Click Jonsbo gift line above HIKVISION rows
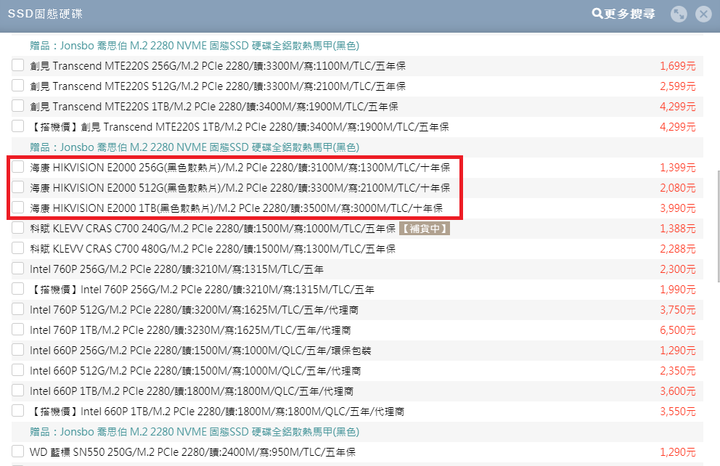720x466 pixels. (195, 147)
